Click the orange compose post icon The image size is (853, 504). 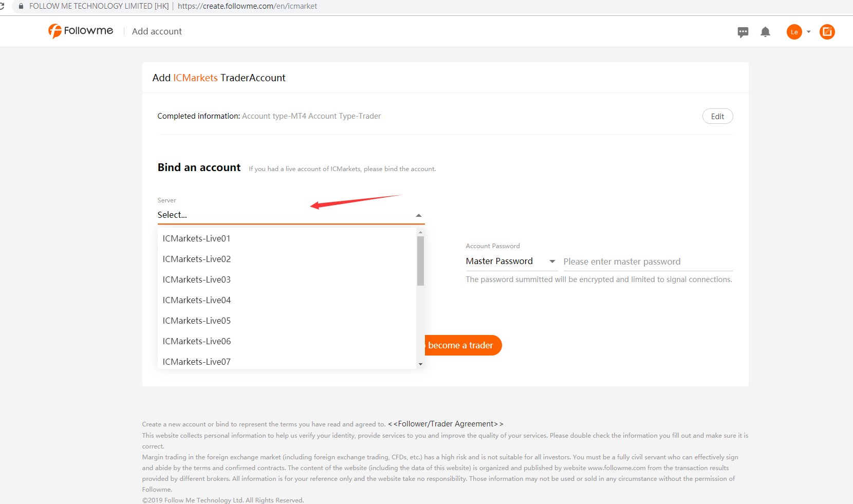pyautogui.click(x=827, y=32)
